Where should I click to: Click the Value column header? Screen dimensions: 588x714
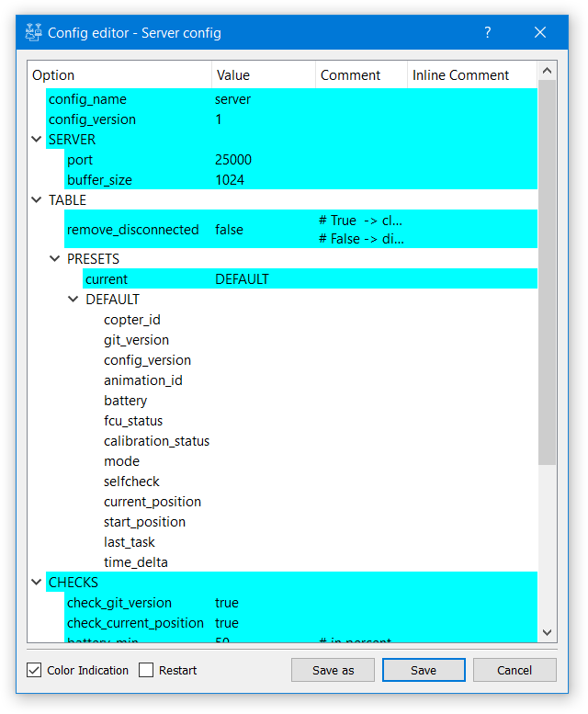264,74
